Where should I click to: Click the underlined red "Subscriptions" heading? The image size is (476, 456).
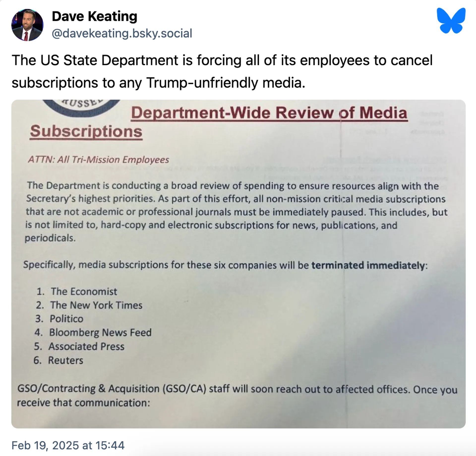pos(86,131)
